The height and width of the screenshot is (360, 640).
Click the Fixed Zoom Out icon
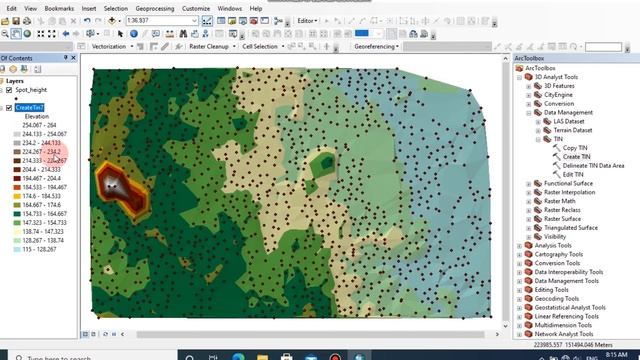(52, 34)
